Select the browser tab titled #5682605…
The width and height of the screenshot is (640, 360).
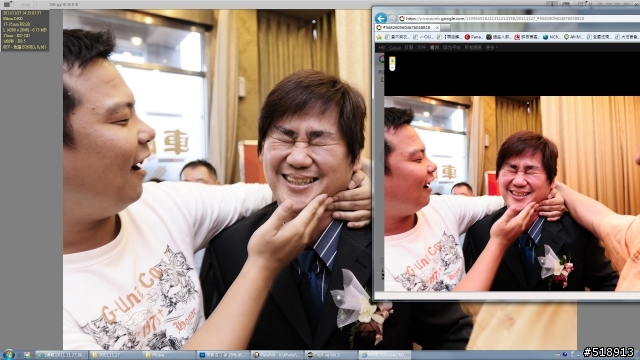pyautogui.click(x=407, y=27)
